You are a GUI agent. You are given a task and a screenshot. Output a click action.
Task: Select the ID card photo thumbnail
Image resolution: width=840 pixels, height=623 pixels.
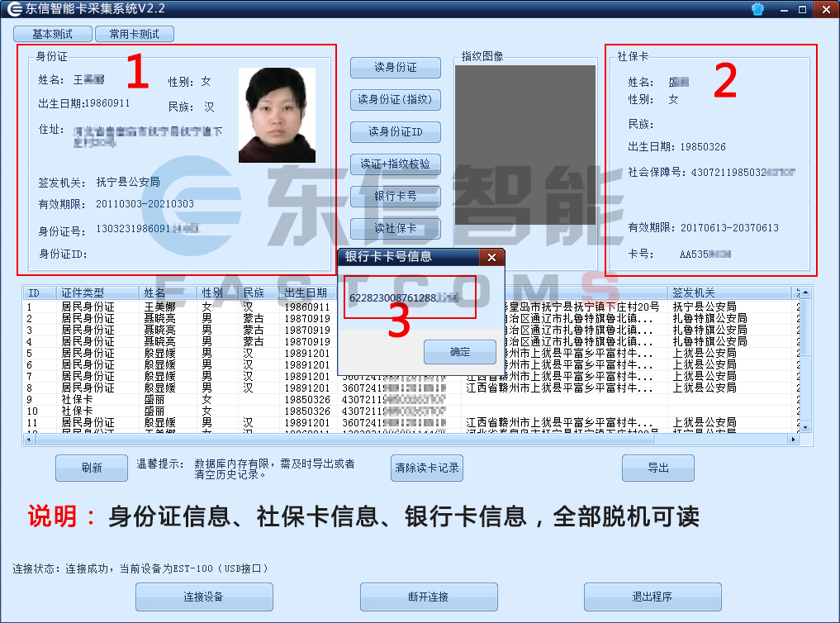pyautogui.click(x=278, y=114)
